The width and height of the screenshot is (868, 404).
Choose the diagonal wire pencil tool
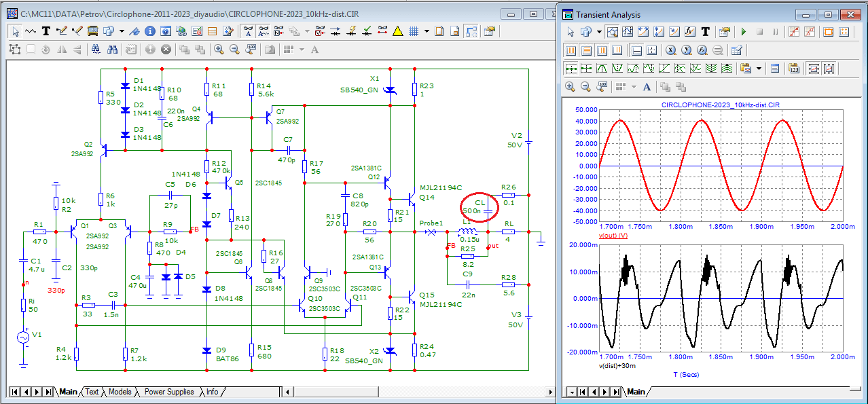coord(77,31)
